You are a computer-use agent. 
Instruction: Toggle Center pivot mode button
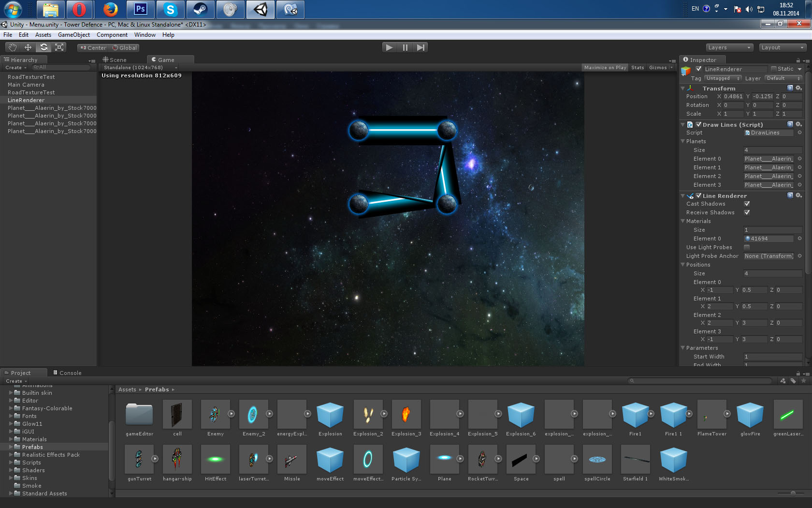(x=93, y=48)
